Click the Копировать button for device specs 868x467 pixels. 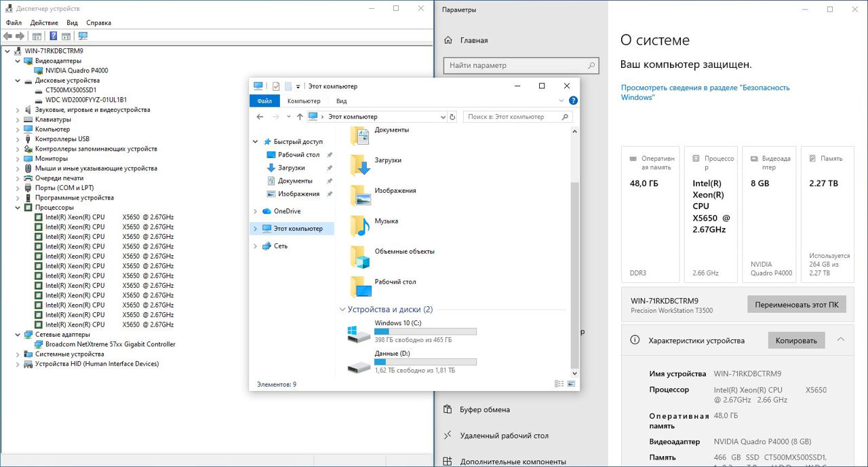click(x=796, y=340)
